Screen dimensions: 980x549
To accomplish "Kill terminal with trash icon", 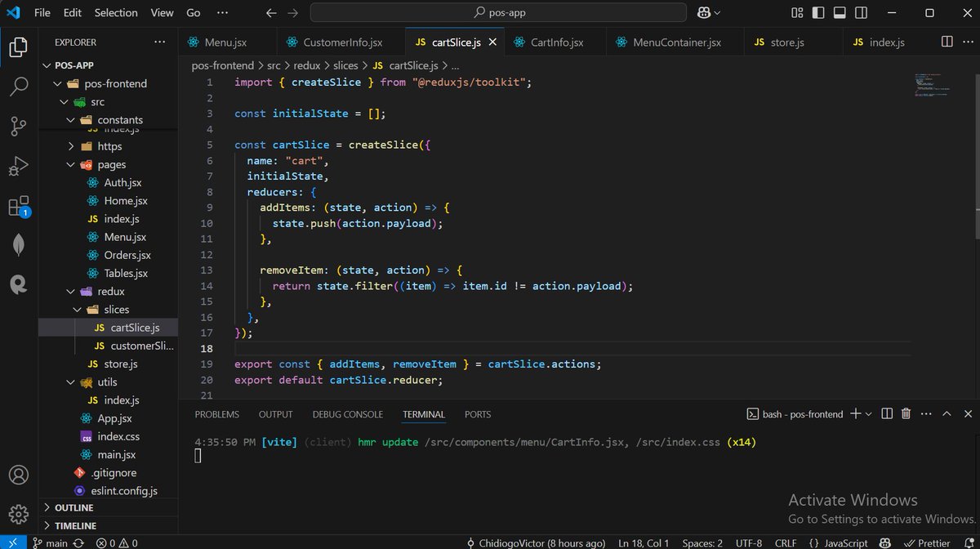I will pyautogui.click(x=906, y=414).
